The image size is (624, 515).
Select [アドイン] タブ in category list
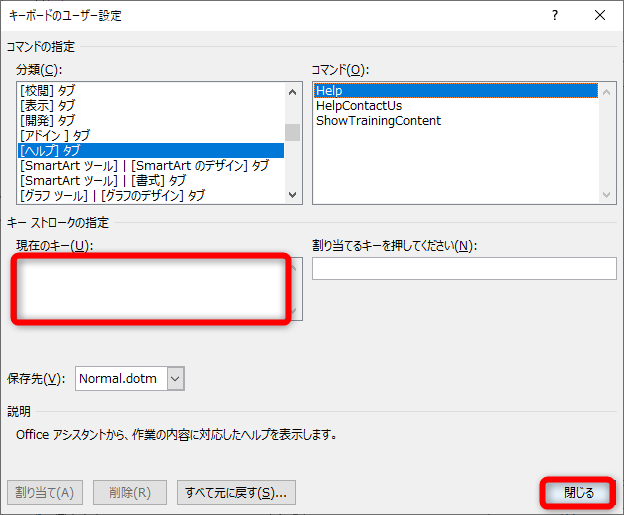coord(151,136)
